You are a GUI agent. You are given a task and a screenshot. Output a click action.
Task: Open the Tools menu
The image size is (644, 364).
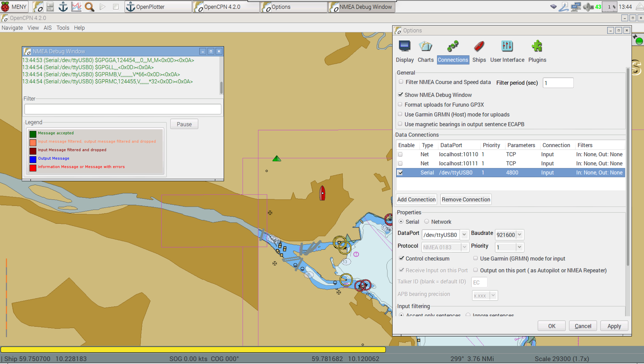coord(62,28)
